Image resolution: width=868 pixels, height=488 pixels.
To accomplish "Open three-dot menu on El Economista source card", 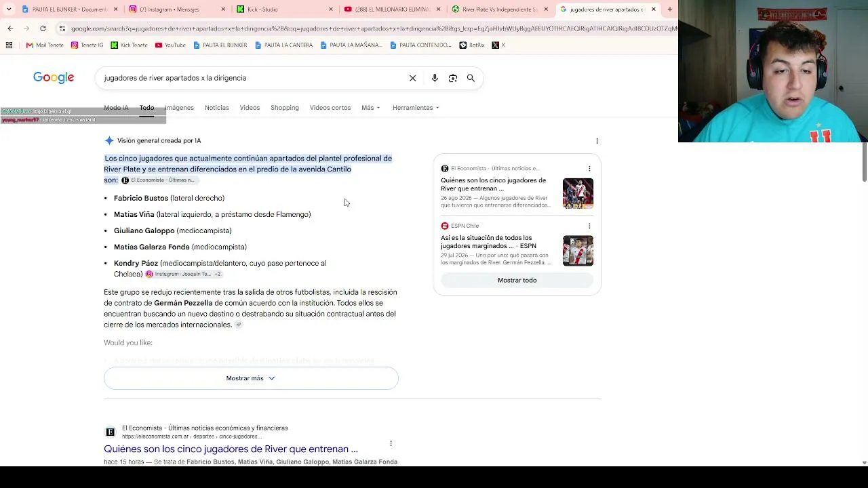I will (589, 169).
